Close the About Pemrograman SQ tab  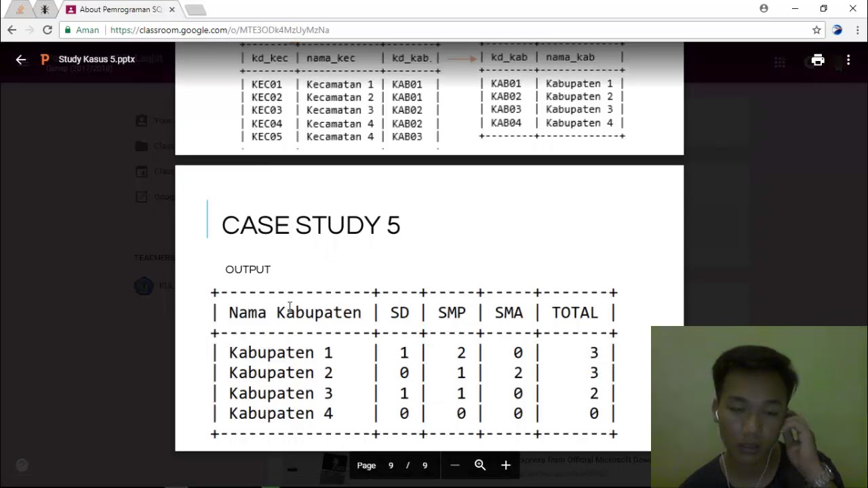click(172, 9)
